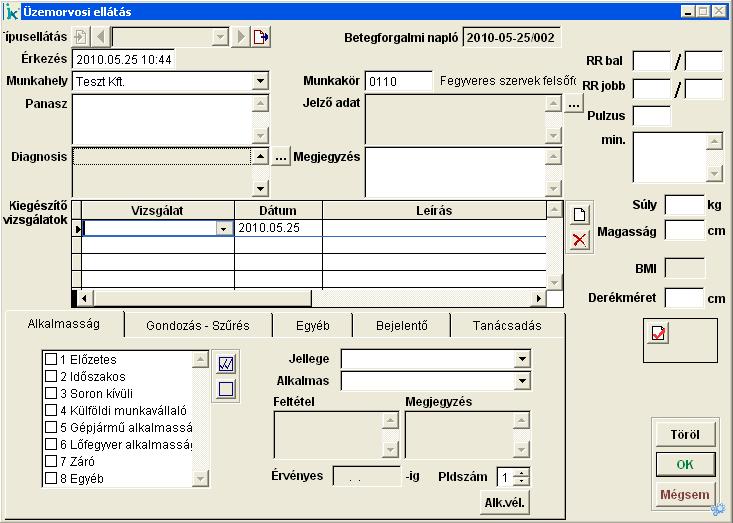733x523 pixels.
Task: Open Jelző adat lookup ellipsis button
Action: (573, 104)
